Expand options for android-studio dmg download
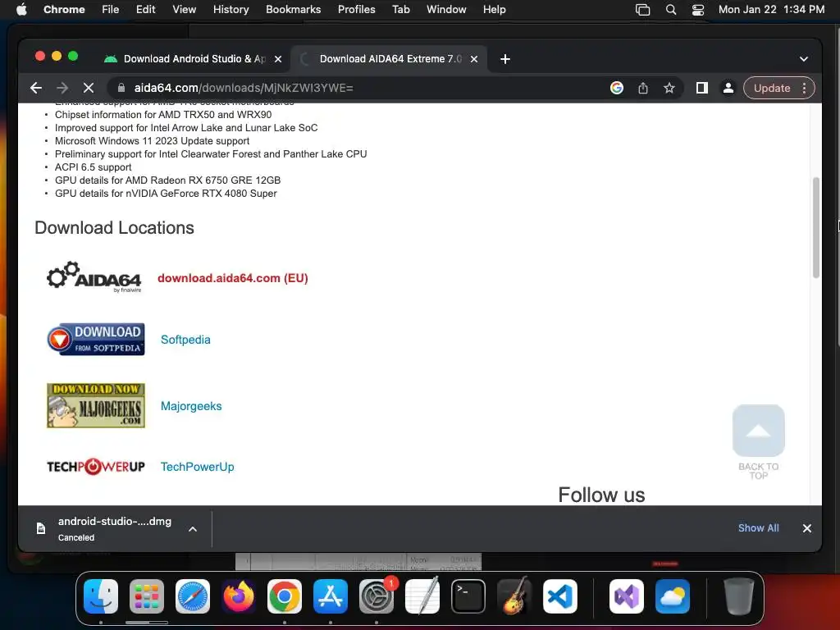The height and width of the screenshot is (630, 840). pos(193,529)
